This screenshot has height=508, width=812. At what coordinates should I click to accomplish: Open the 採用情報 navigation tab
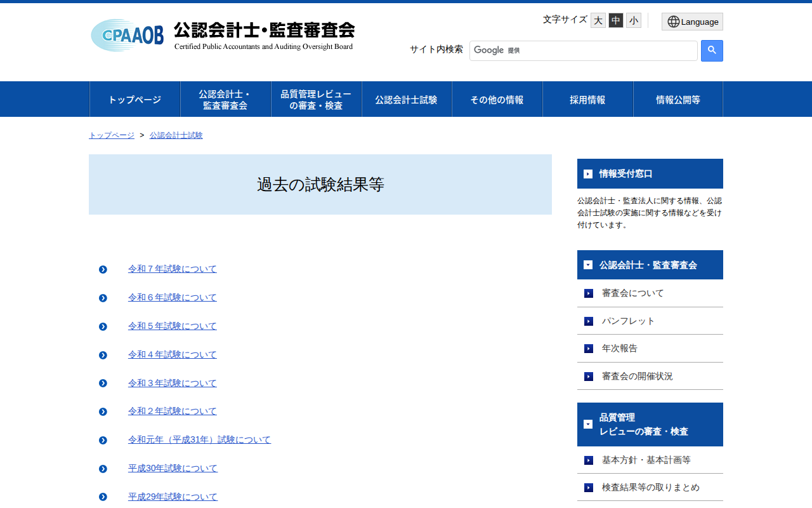point(587,99)
